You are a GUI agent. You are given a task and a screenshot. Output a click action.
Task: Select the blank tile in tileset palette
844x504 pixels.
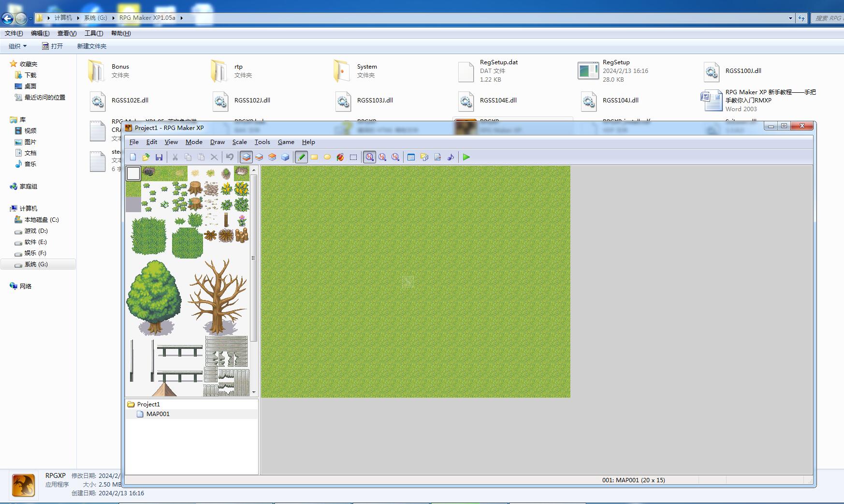[133, 173]
